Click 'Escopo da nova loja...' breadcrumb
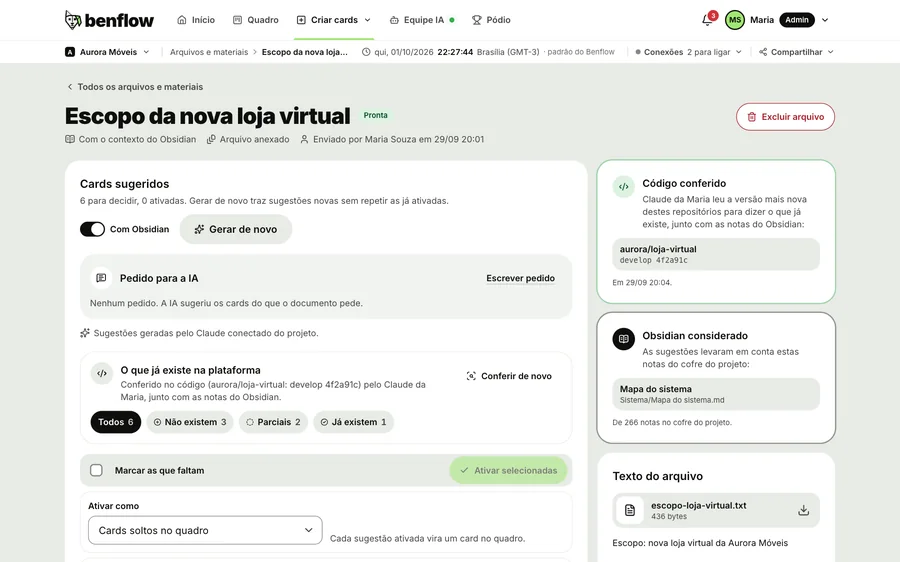900x562 pixels. point(305,52)
